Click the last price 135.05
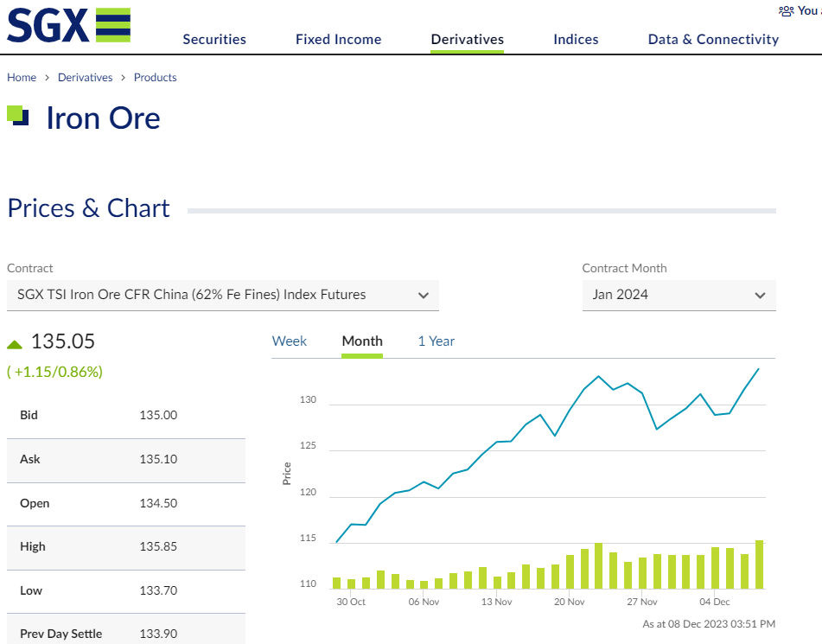The height and width of the screenshot is (644, 822). [x=63, y=341]
